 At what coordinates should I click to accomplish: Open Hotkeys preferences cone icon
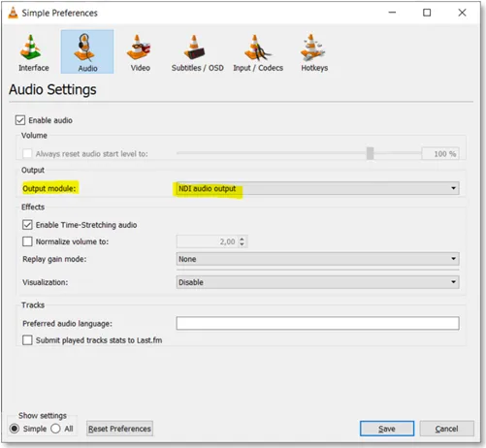312,48
